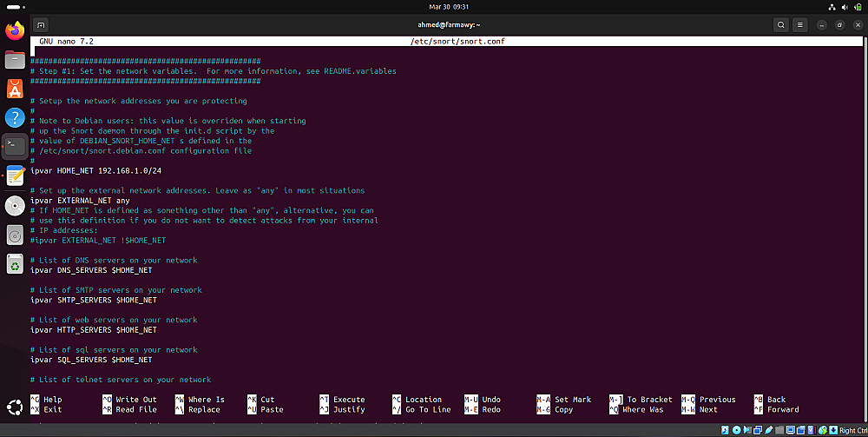Click the /etc/snort/snort.conf filename in nano header
The image size is (868, 437).
pos(457,42)
